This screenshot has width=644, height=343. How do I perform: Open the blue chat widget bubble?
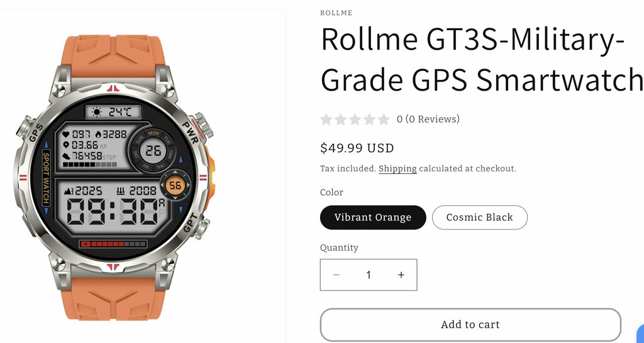pos(640,333)
